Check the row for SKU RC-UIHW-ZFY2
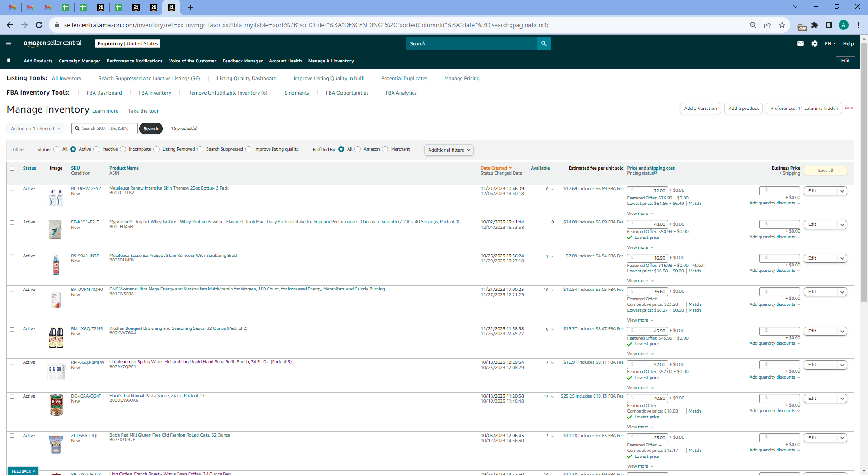The image size is (868, 475). [12, 189]
